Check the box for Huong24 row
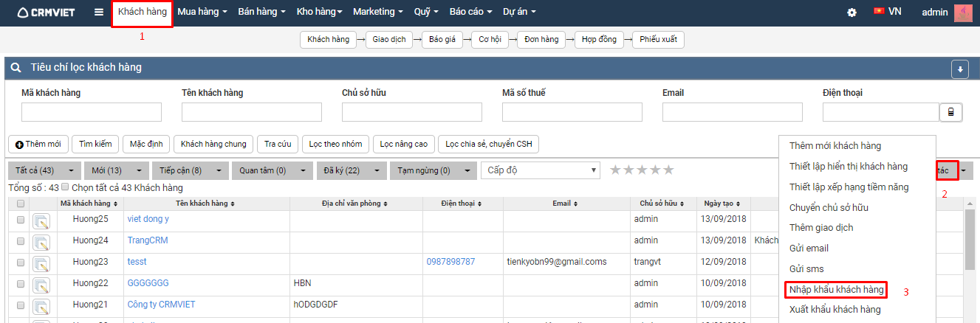980x323 pixels. [21, 240]
